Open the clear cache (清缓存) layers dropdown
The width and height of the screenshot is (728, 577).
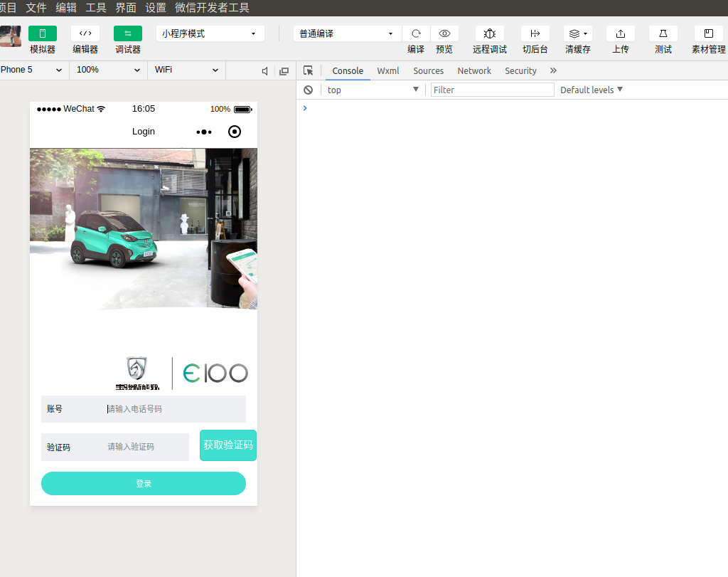(578, 33)
